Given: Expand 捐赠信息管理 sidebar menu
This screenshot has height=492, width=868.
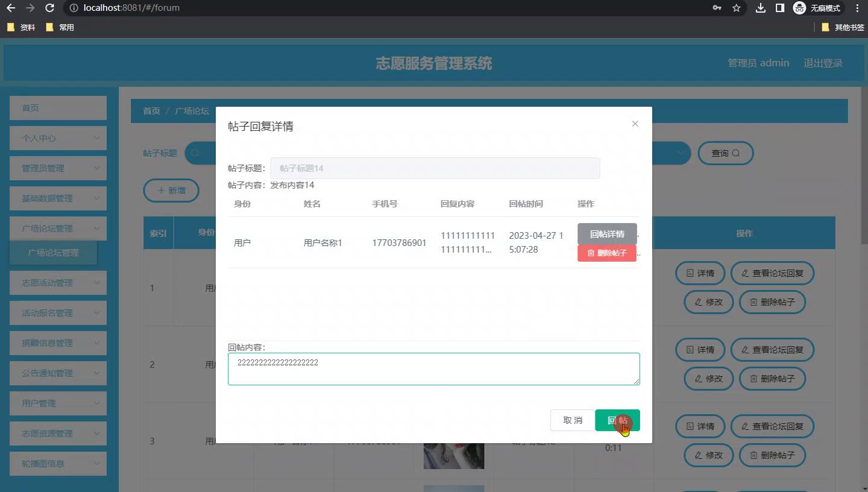Looking at the screenshot, I should click(x=58, y=343).
